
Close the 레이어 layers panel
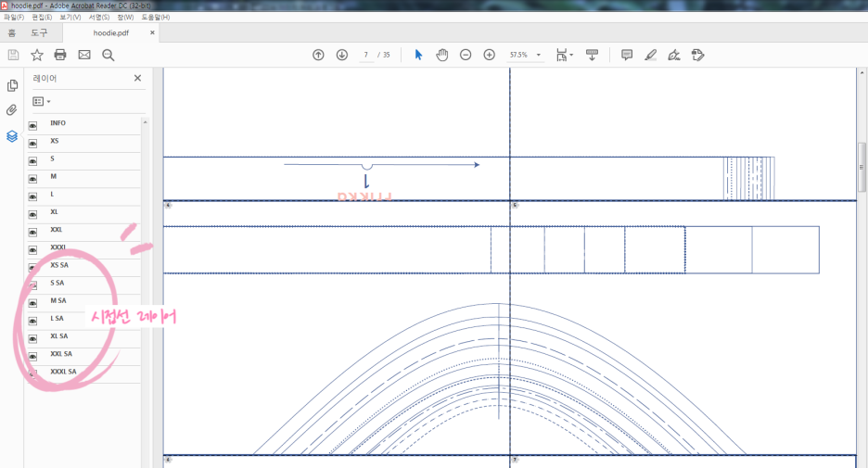(138, 78)
